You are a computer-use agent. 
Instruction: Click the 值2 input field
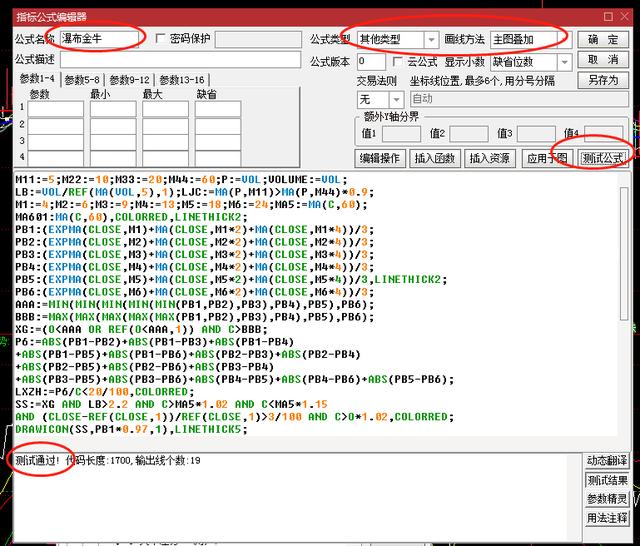pos(469,134)
